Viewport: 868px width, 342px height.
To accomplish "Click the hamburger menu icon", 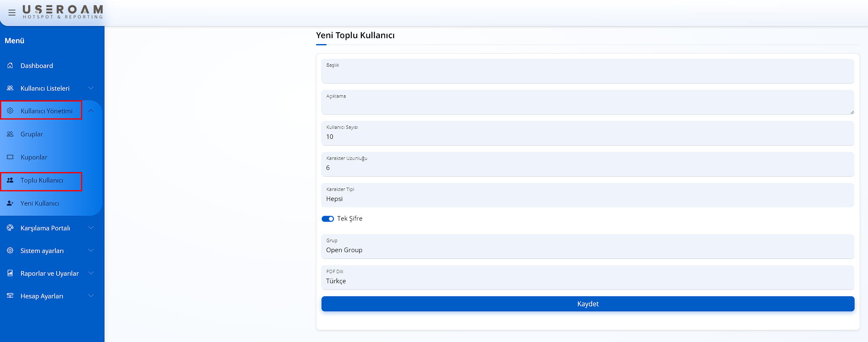I will (12, 13).
